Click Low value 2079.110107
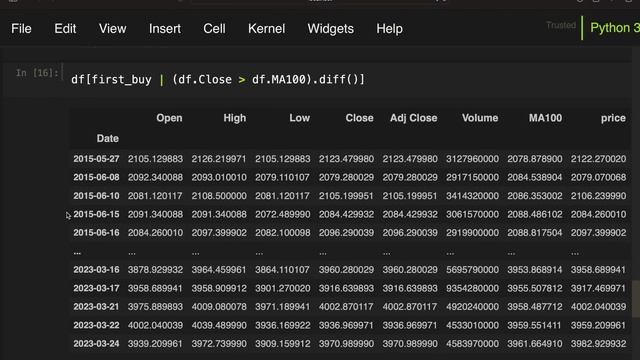Image resolution: width=640 pixels, height=360 pixels. pyautogui.click(x=282, y=177)
